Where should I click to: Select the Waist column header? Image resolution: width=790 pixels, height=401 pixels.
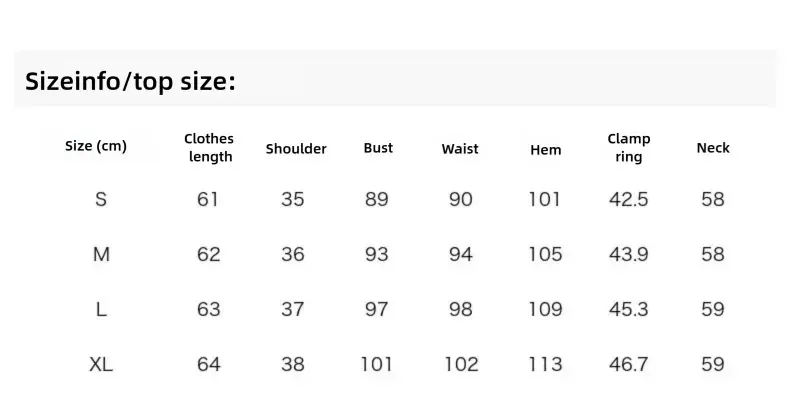point(460,149)
